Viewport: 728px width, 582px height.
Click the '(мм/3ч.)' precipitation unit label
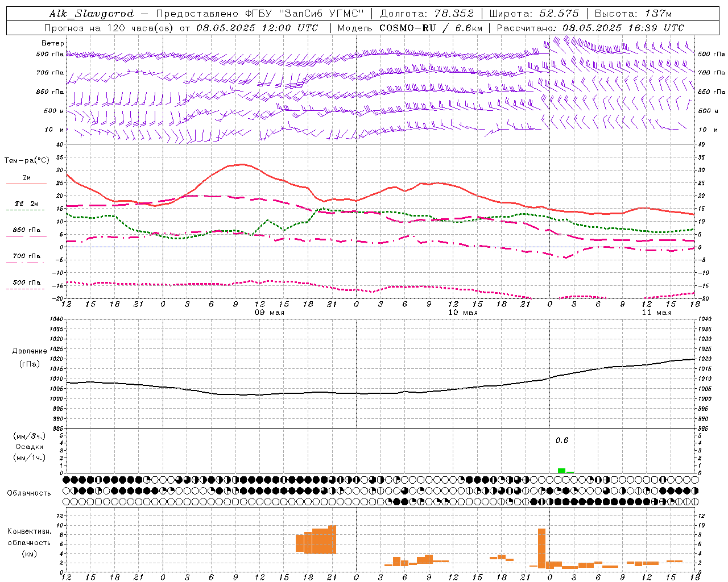point(29,436)
